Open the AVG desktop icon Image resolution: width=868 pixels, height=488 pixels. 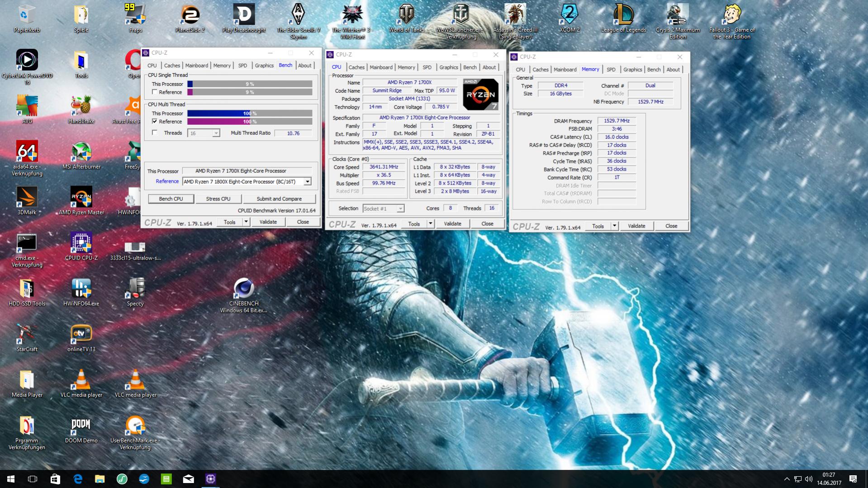click(27, 109)
